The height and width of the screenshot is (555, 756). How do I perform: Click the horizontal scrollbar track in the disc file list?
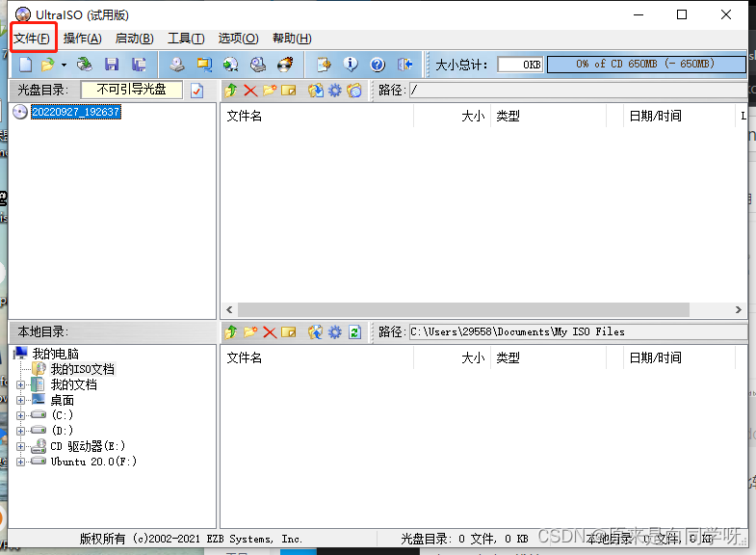pos(463,309)
